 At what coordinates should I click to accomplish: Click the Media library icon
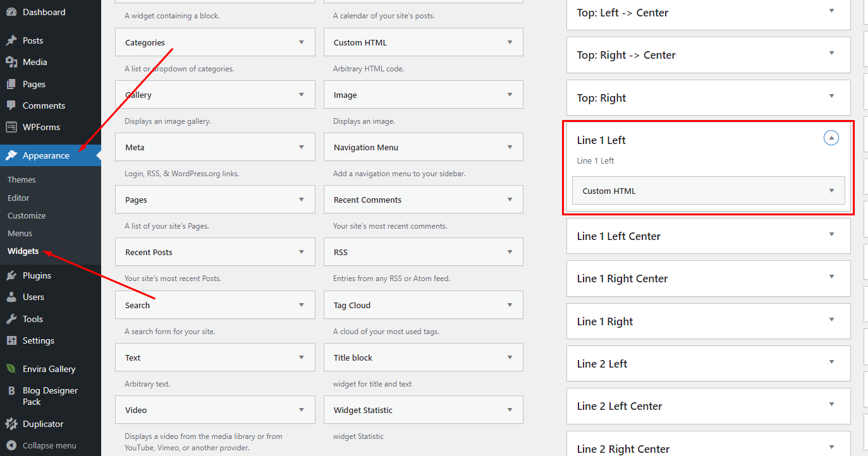[11, 62]
